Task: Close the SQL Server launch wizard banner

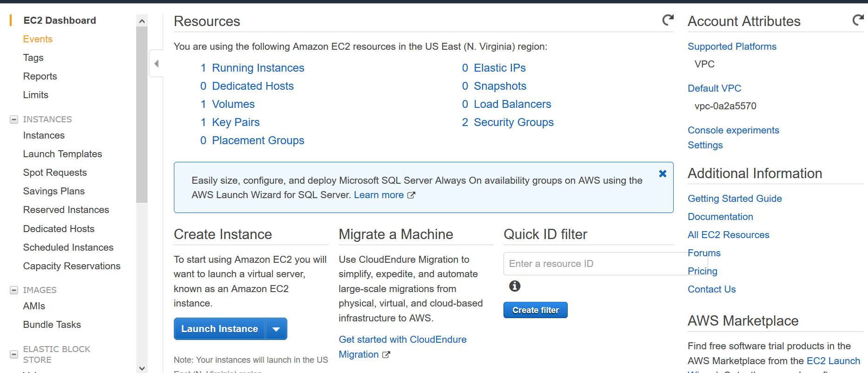Action: pos(663,173)
